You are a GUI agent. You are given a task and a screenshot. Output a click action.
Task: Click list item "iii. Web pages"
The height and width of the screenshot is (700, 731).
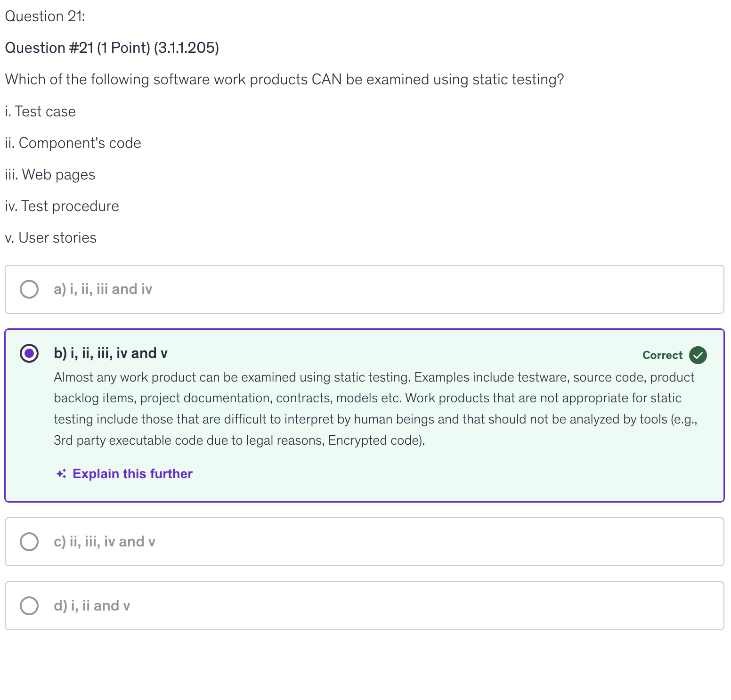point(50,175)
